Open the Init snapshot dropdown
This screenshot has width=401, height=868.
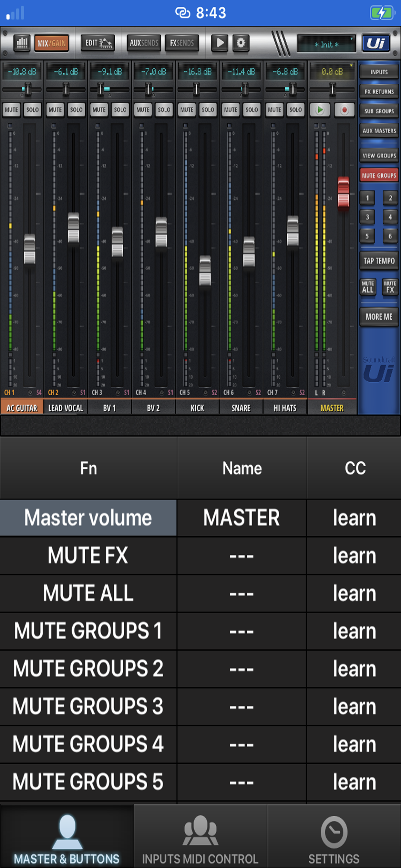click(x=326, y=44)
